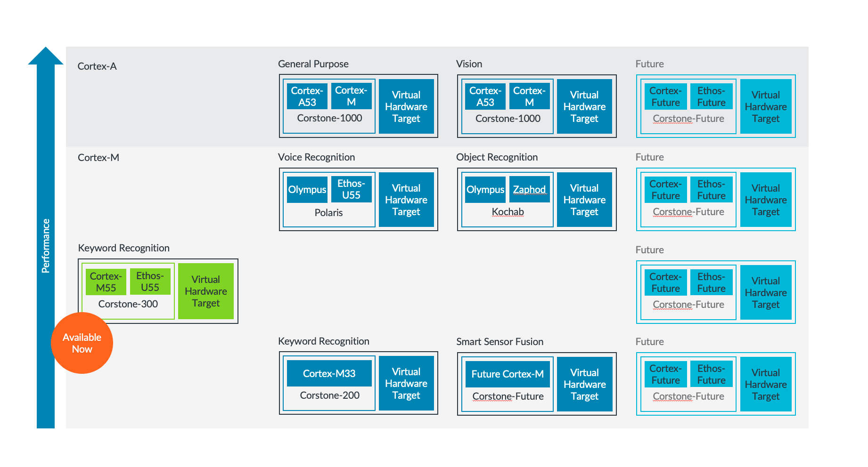
Task: Select Ethos-Future box in the Cortex-A band
Action: click(711, 97)
